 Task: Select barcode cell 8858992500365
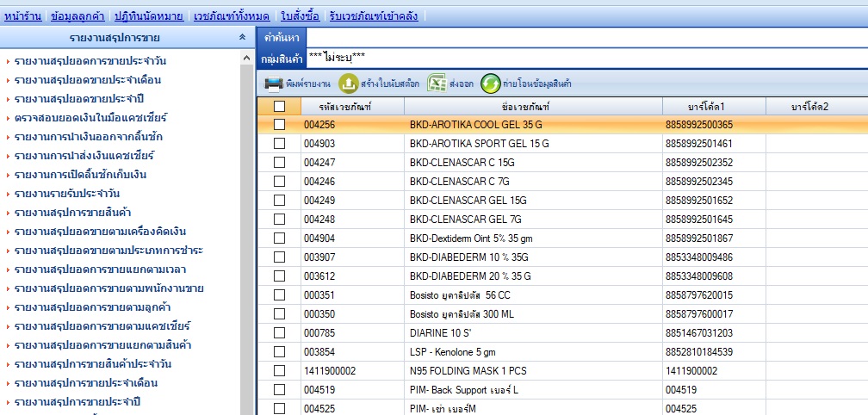(x=714, y=125)
